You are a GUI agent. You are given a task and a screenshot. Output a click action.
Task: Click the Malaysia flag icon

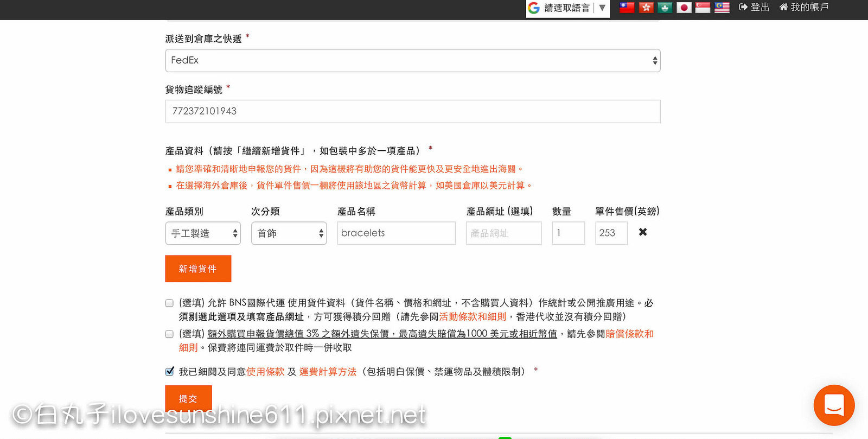point(722,8)
